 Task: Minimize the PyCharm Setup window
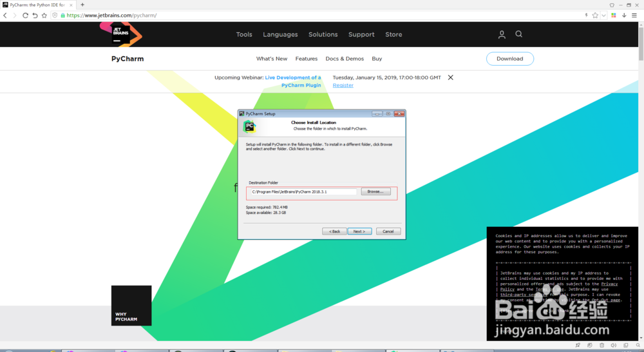tap(377, 114)
